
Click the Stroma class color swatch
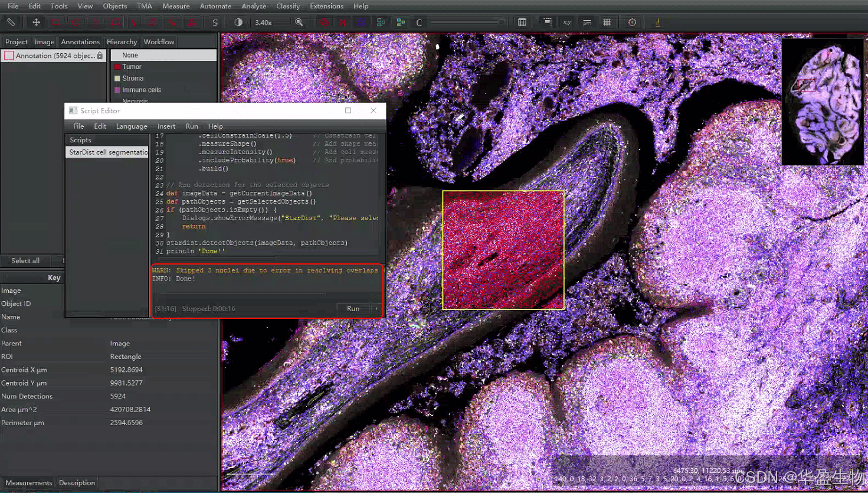pyautogui.click(x=117, y=79)
